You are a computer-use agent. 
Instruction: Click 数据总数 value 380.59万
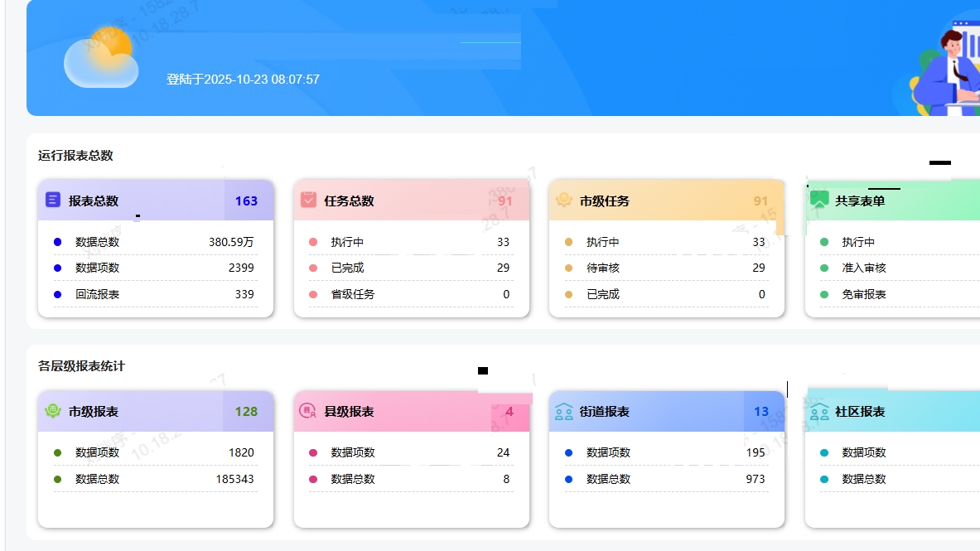[x=231, y=242]
